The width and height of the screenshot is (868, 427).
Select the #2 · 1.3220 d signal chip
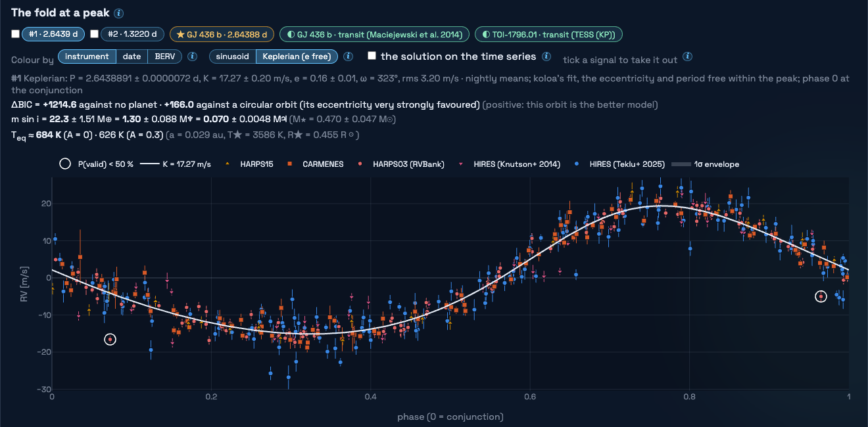[132, 34]
